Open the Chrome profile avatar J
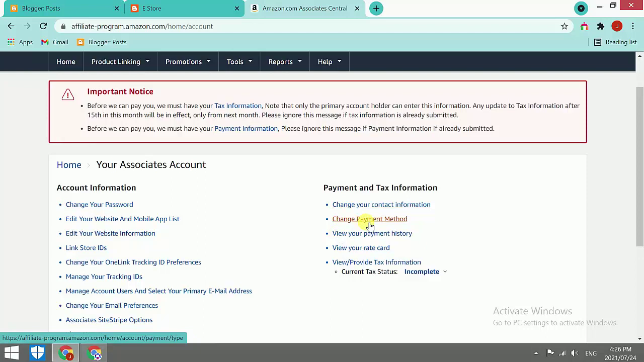This screenshot has width=644, height=362. coord(617,26)
